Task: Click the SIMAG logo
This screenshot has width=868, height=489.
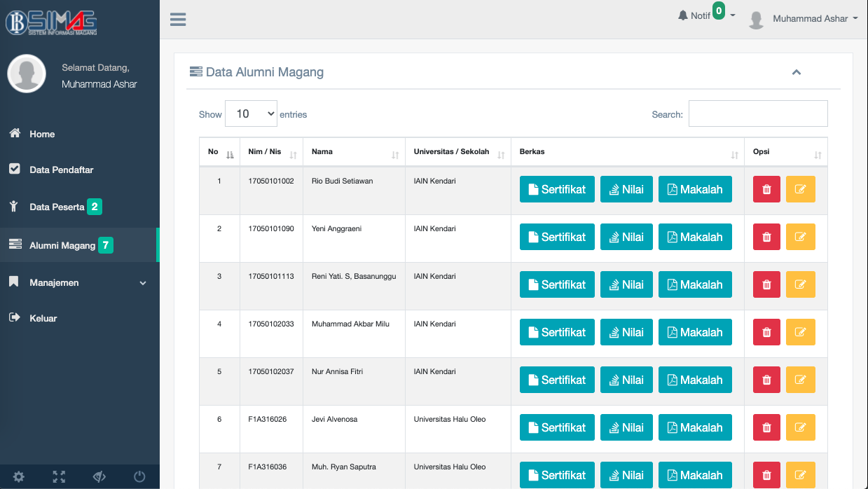Action: 52,22
